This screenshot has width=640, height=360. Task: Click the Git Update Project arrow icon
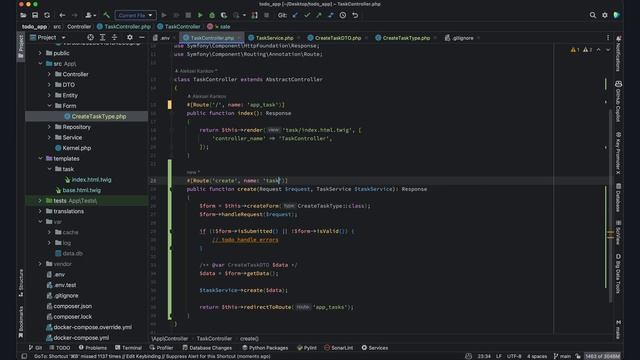pyautogui.click(x=295, y=15)
